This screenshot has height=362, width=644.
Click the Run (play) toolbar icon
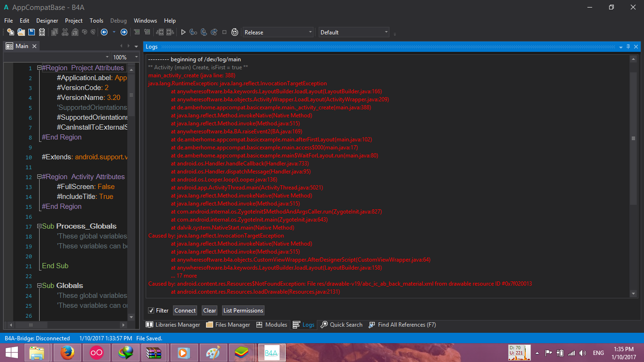coord(183,32)
